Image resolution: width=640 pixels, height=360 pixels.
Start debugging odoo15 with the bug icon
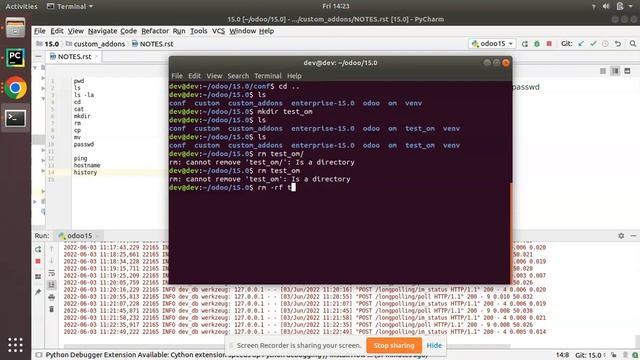coord(537,44)
